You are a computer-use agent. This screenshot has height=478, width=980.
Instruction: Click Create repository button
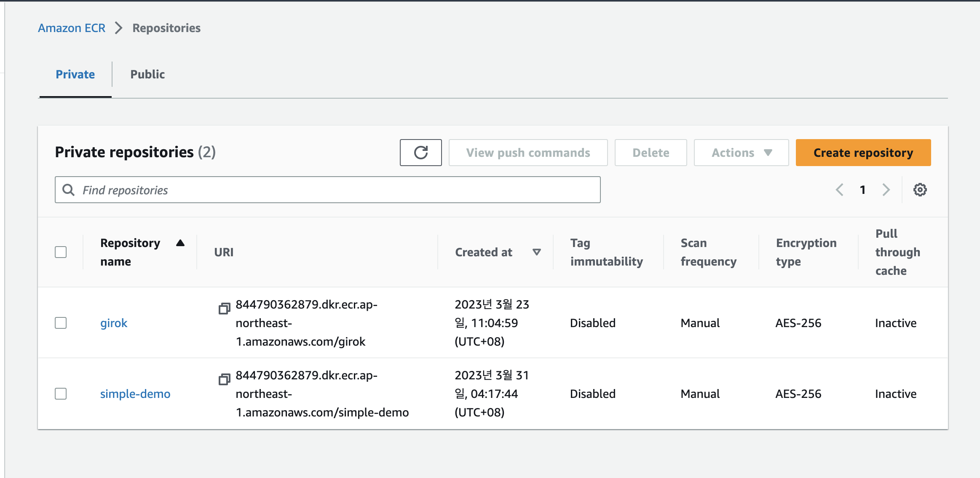(863, 153)
